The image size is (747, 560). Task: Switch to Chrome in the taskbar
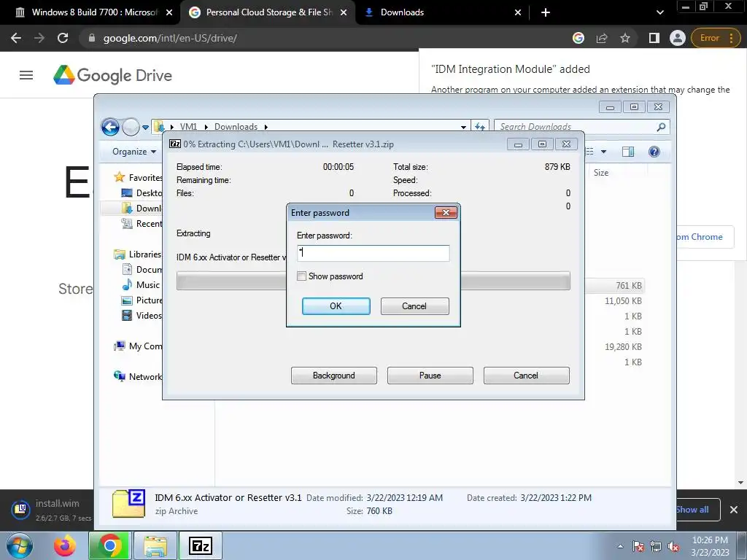tap(109, 545)
